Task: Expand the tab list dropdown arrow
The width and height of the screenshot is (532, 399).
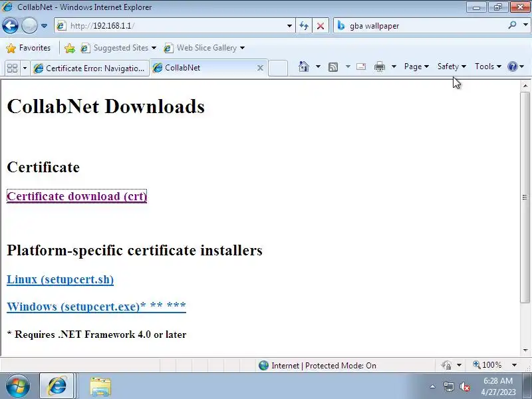Action: tap(25, 68)
